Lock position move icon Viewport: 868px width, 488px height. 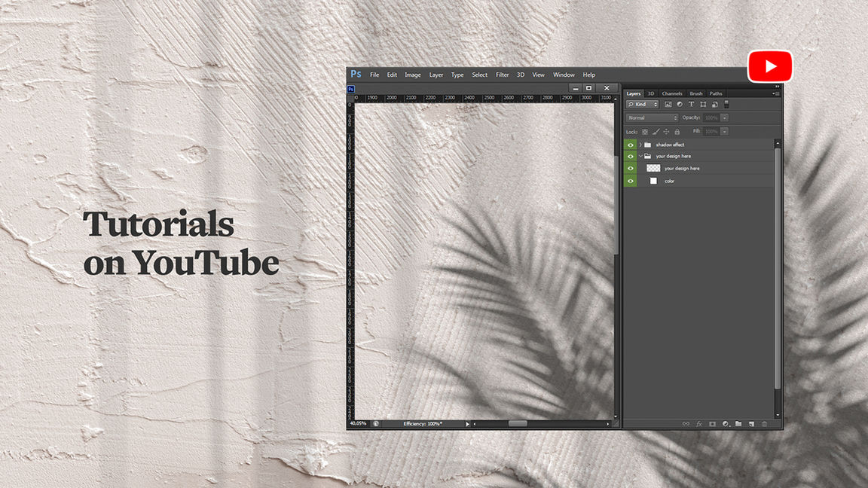(x=666, y=132)
